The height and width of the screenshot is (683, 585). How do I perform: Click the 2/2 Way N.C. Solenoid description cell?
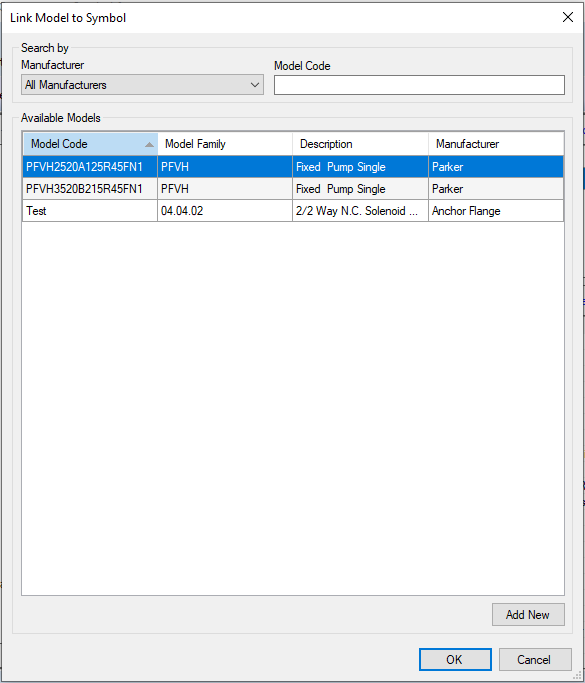pyautogui.click(x=360, y=211)
